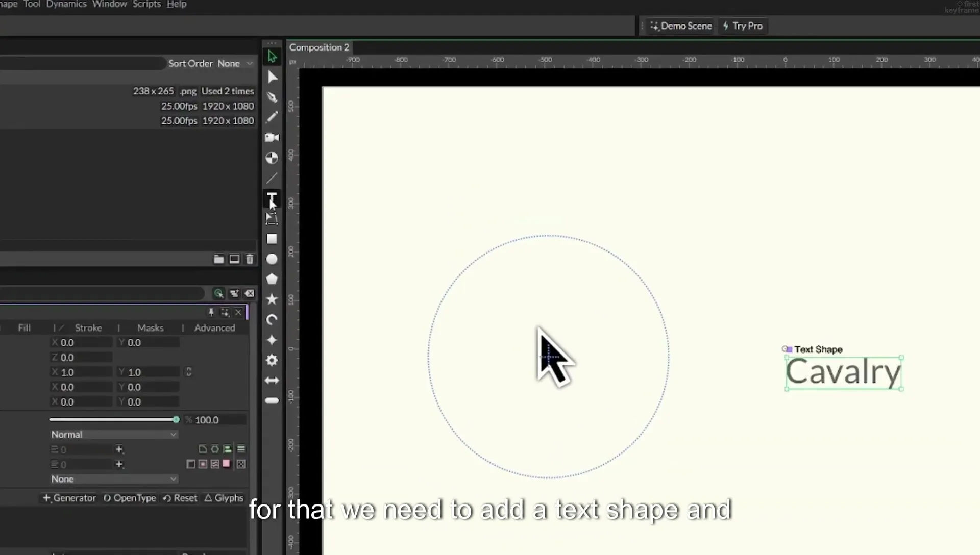Open the Help menu
The width and height of the screenshot is (980, 555).
pos(177,4)
